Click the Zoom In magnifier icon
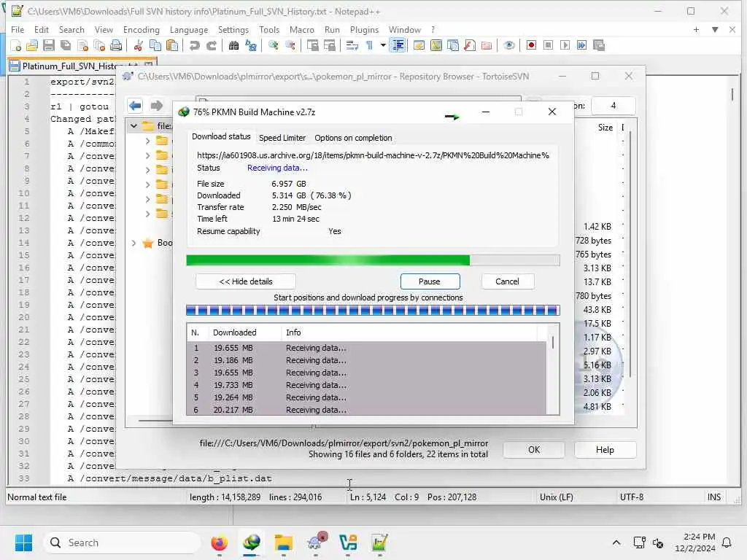The width and height of the screenshot is (747, 560). click(x=273, y=46)
